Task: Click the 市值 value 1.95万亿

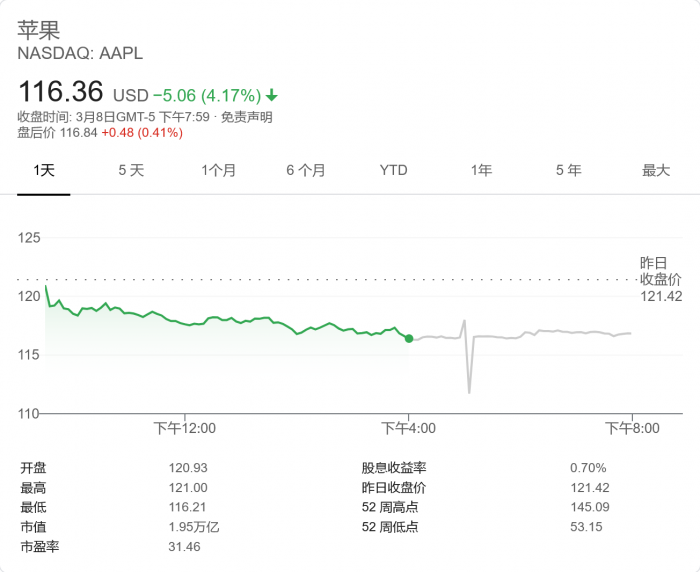Action: 193,527
